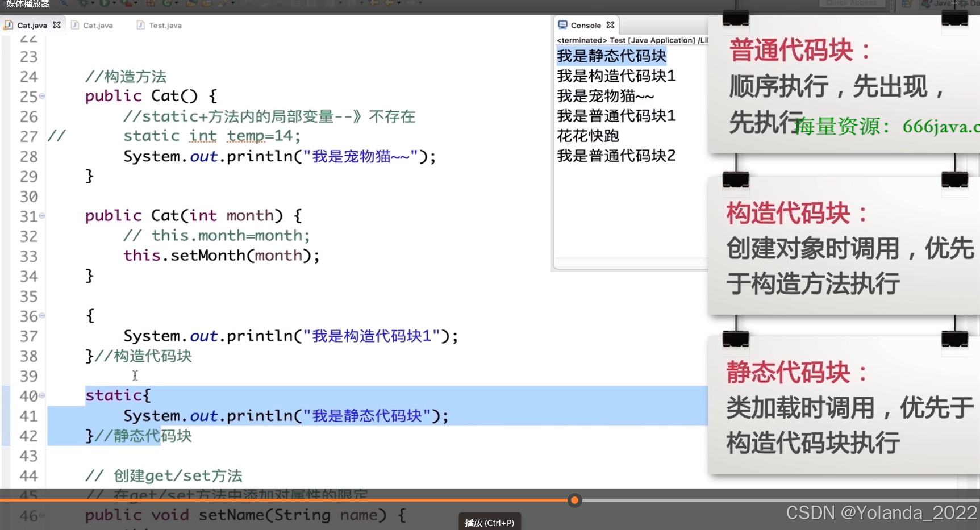
Task: Click console output line 我是普通代码块1
Action: click(616, 115)
